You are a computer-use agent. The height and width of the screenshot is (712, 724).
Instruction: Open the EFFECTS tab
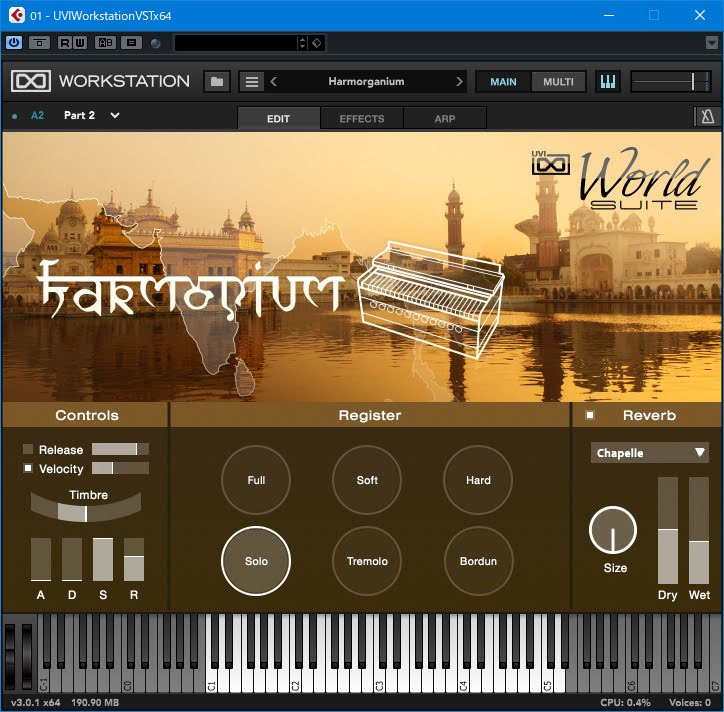click(362, 118)
